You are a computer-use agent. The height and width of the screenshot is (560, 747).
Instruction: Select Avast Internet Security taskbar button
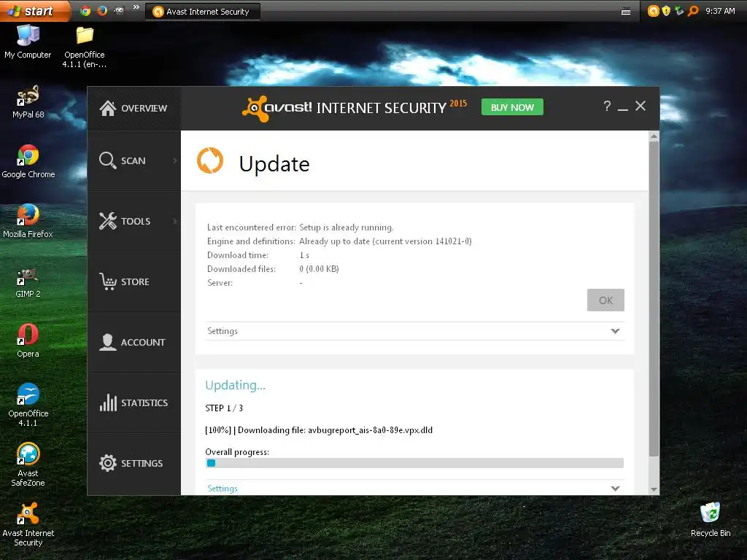point(202,12)
